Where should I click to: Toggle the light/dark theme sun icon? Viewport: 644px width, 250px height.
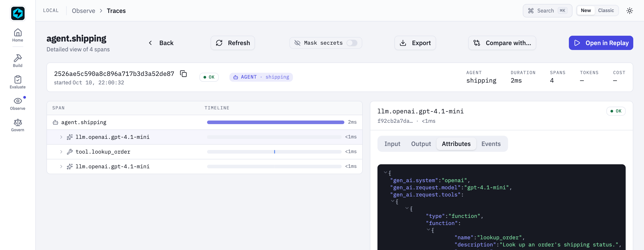pos(629,11)
